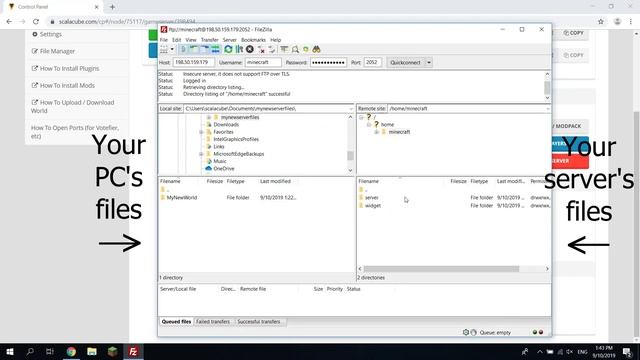Toggle transfer queue display toolbar icon
The width and height of the screenshot is (640, 360).
point(216,50)
